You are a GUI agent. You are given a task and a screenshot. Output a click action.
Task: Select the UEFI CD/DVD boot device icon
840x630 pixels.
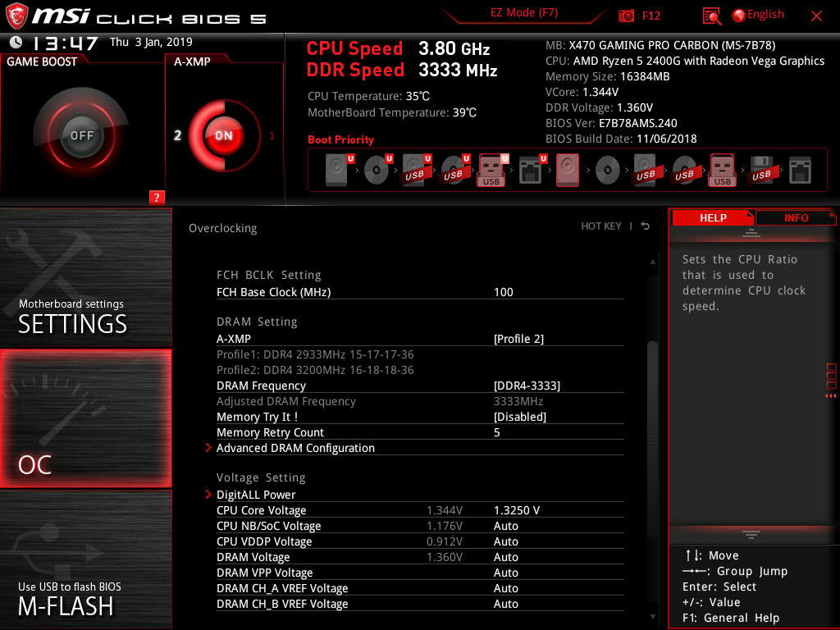click(x=378, y=170)
